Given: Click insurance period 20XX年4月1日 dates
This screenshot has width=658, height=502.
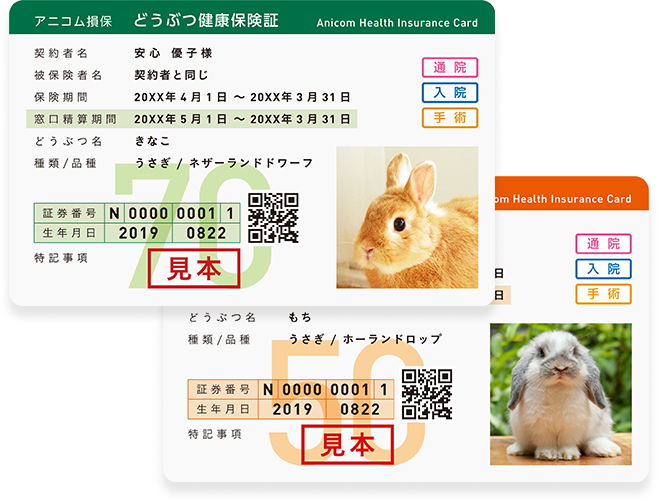Looking at the screenshot, I should coord(242,97).
